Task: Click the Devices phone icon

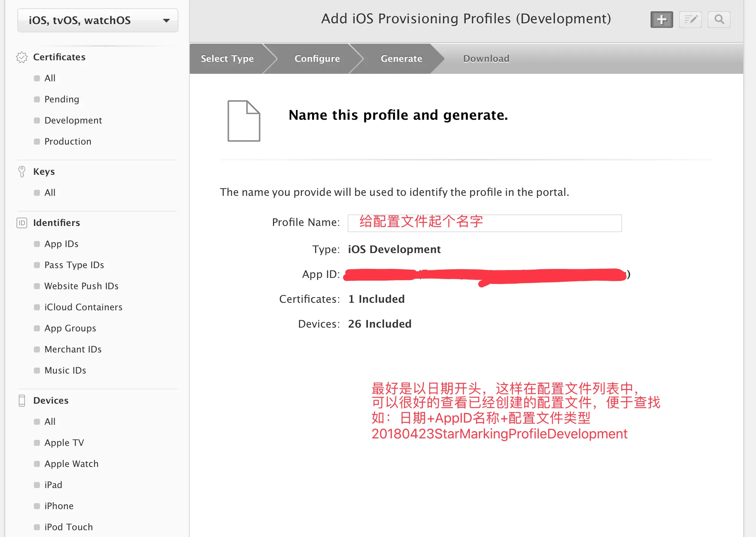Action: point(22,401)
